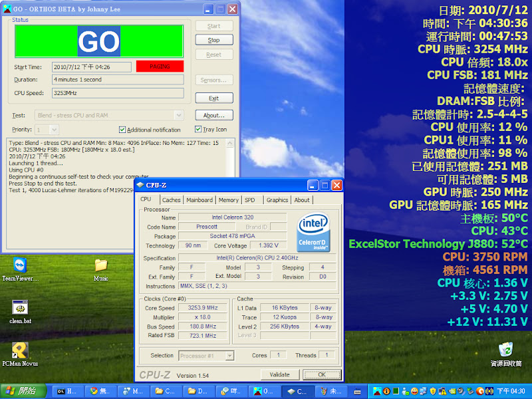
Task: Open the Chrome window in the taskbar
Action: click(x=101, y=392)
